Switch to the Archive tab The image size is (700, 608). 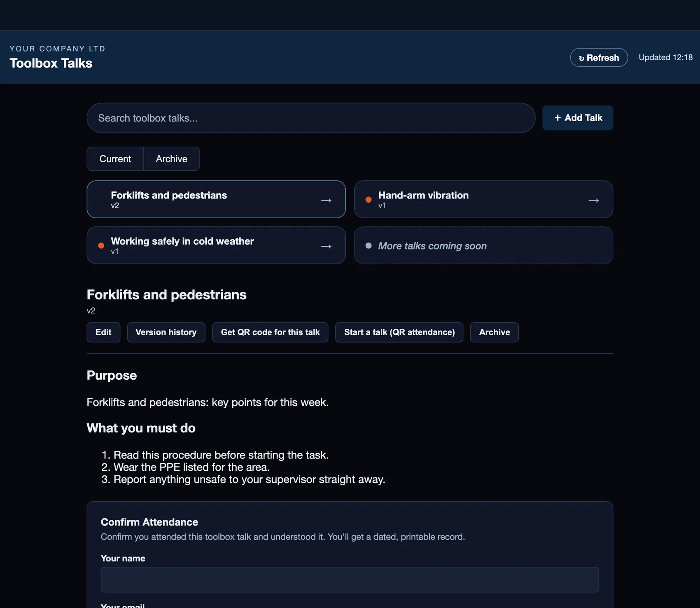click(x=172, y=159)
